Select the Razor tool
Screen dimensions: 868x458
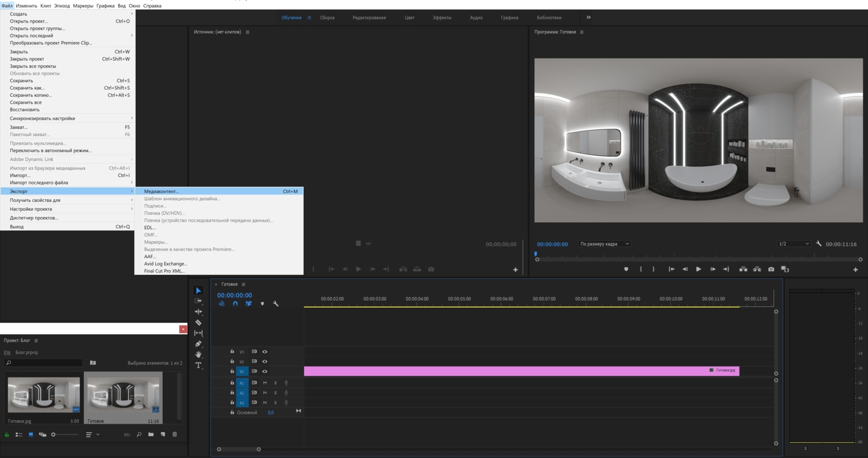(x=198, y=322)
